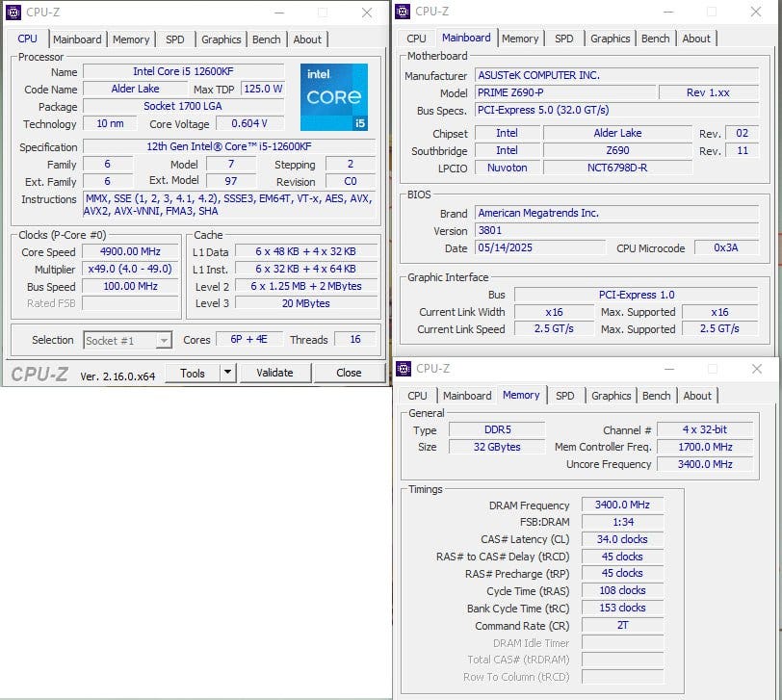Click the processor Name field showing i5 12600KF
The height and width of the screenshot is (700, 782).
183,72
